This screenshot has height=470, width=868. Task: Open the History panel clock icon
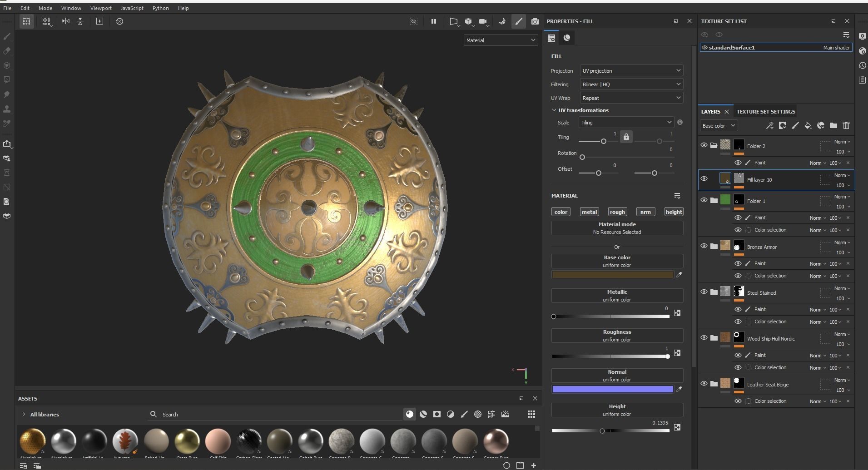pyautogui.click(x=862, y=65)
